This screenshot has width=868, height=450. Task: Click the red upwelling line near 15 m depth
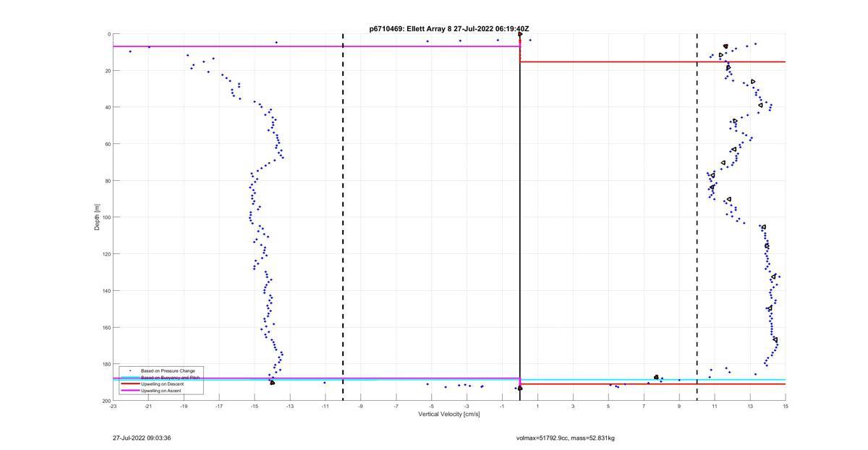click(x=652, y=61)
